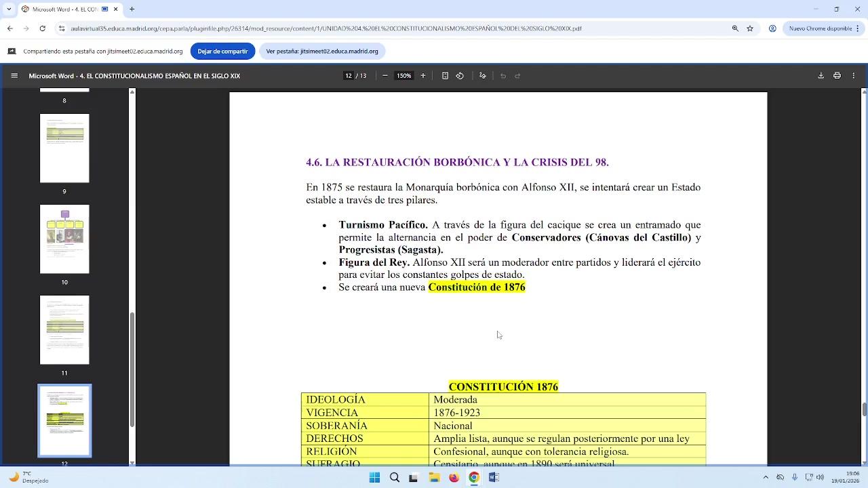The image size is (868, 488).
Task: Click Ver pestaña jitsimeet02 button
Action: pyautogui.click(x=322, y=52)
